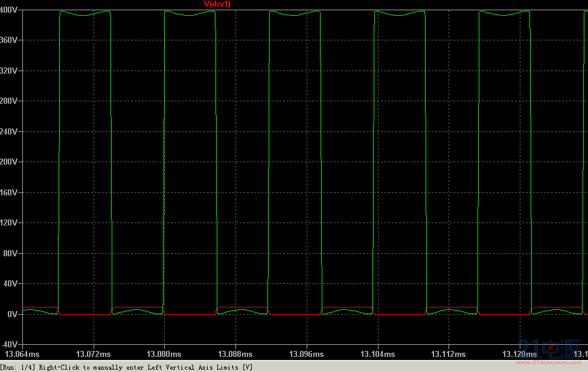The width and height of the screenshot is (588, 372).
Task: Click the 200V vertical axis label
Action: coord(8,162)
